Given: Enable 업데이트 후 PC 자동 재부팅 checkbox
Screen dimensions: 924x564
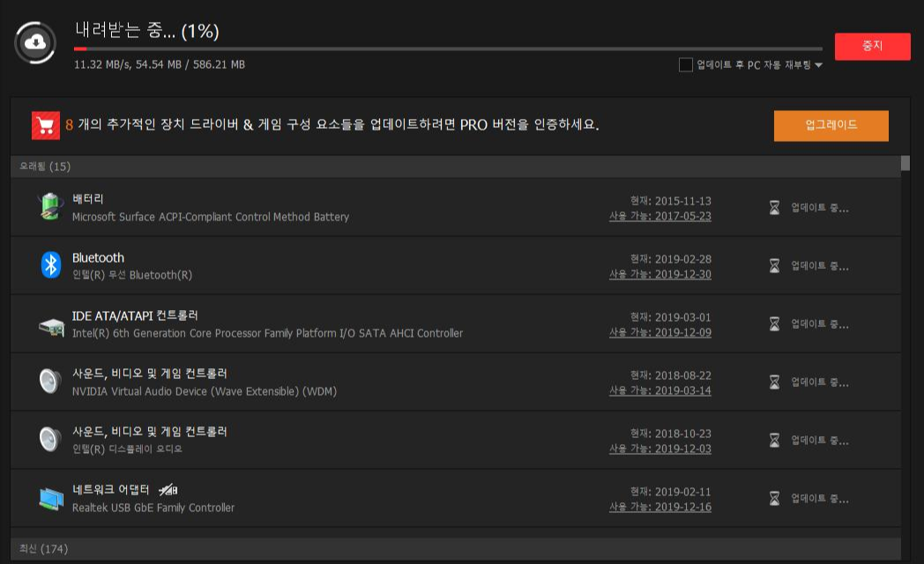Looking at the screenshot, I should coord(685,64).
